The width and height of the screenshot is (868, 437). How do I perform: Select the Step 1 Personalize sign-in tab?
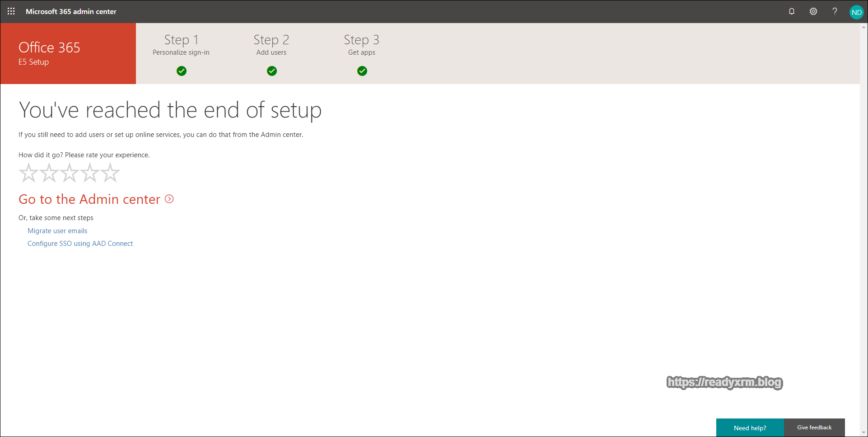[x=181, y=45]
